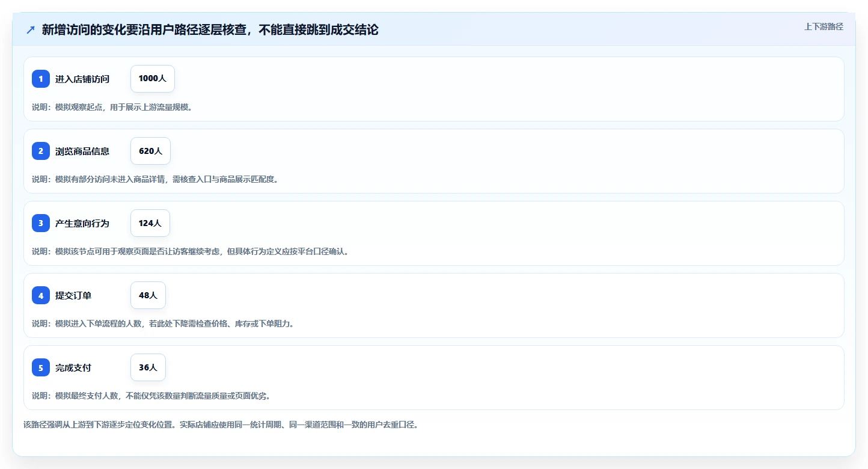Select the 进入店铺访问 step label
Image resolution: width=868 pixels, height=469 pixels.
(82, 79)
